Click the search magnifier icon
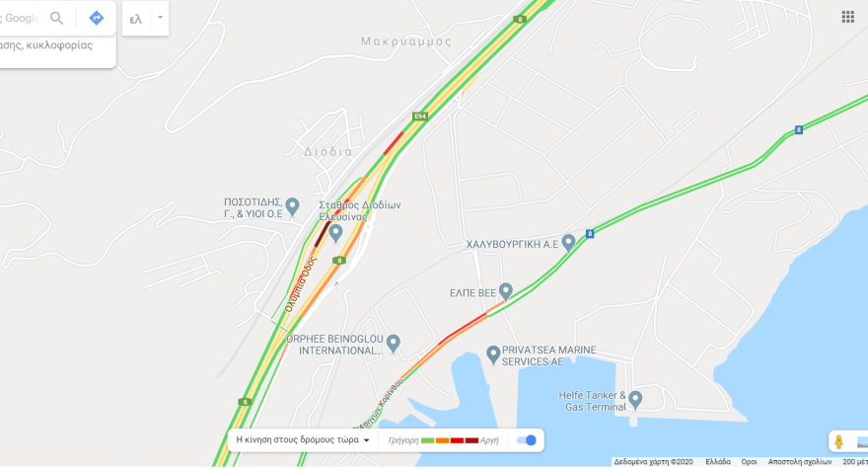The width and height of the screenshot is (868, 469). pos(56,19)
